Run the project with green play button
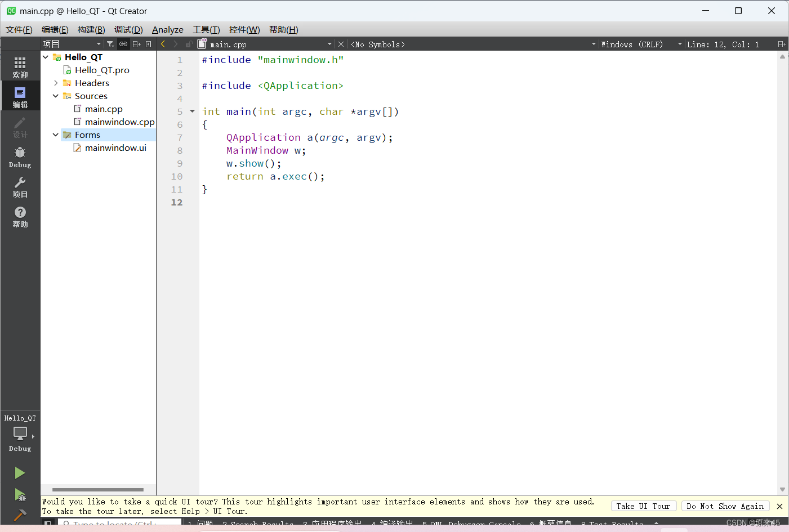 tap(20, 473)
